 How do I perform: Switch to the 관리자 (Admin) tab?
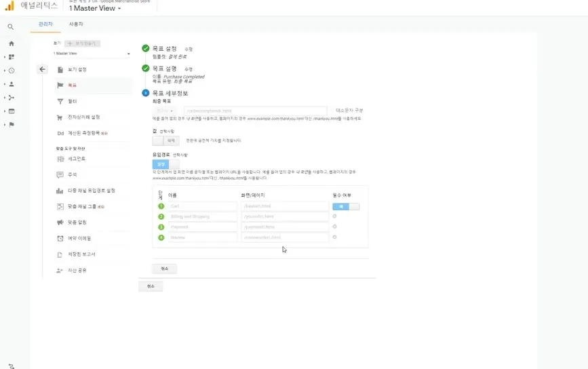tap(45, 24)
